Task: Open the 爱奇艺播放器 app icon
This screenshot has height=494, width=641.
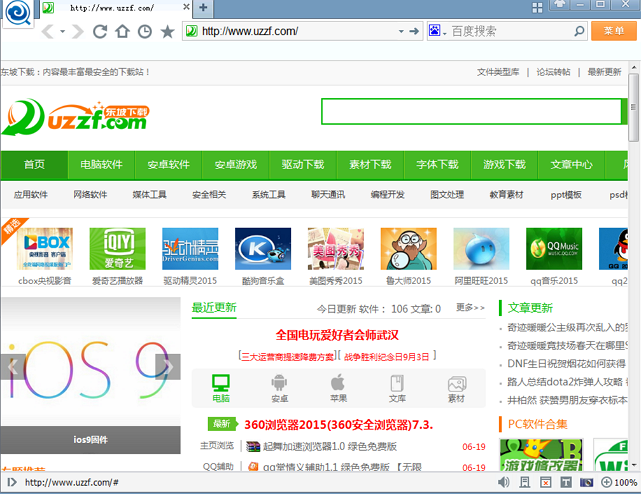Action: [117, 249]
